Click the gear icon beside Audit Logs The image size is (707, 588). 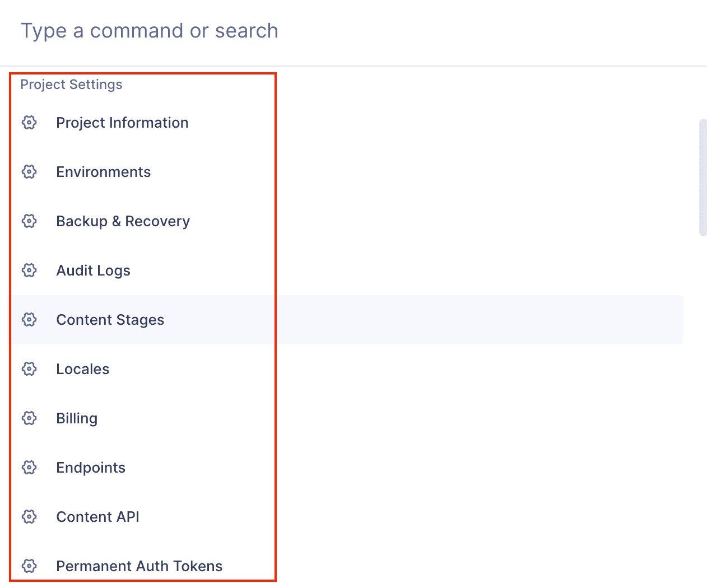tap(29, 270)
